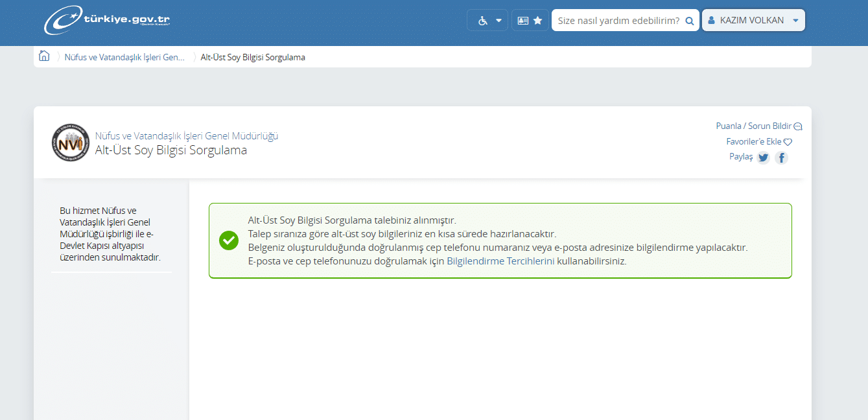Open 'Nüfus ve Vatandaşlık İşleri Gen...' breadcrumb
This screenshot has width=868, height=420.
pyautogui.click(x=124, y=57)
